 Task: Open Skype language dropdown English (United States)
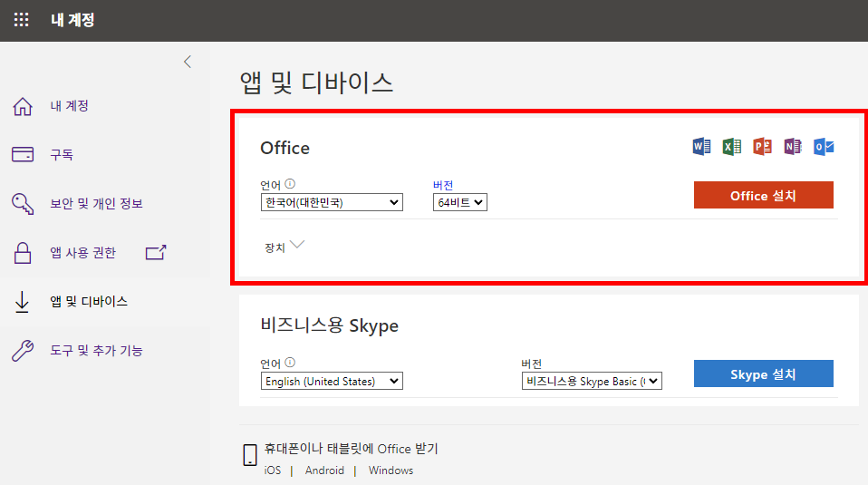pos(332,382)
